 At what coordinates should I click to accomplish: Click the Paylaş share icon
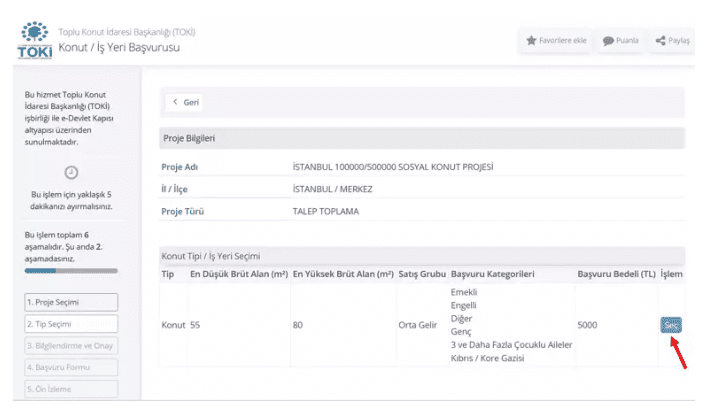click(x=660, y=41)
